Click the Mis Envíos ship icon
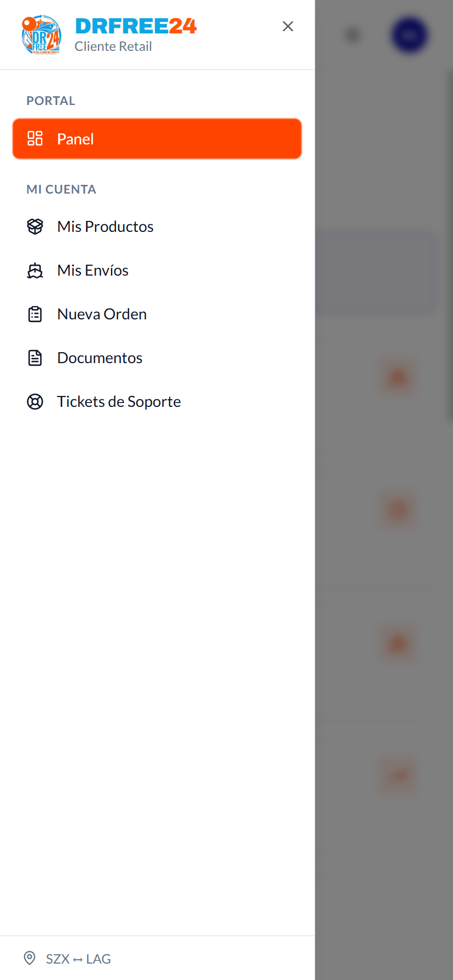The image size is (453, 980). (35, 270)
